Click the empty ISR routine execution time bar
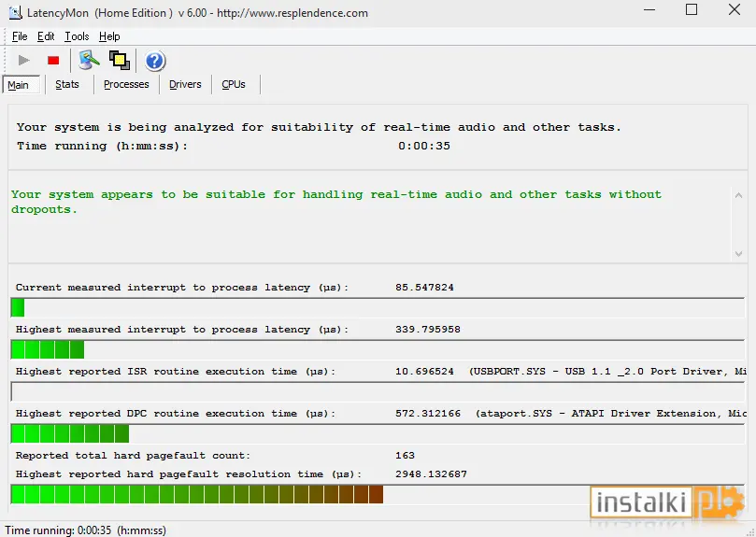Screen dimensions: 756x537 378,391
